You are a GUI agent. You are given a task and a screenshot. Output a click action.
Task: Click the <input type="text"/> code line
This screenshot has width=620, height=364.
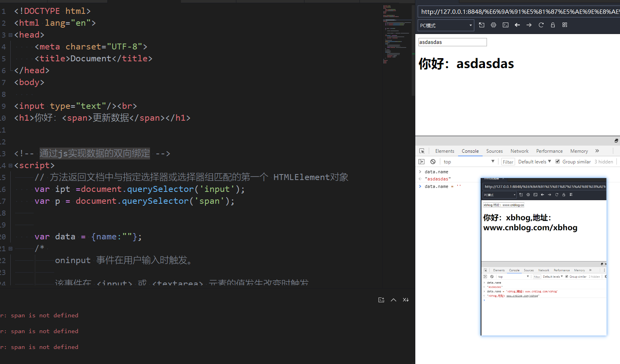[75, 106]
